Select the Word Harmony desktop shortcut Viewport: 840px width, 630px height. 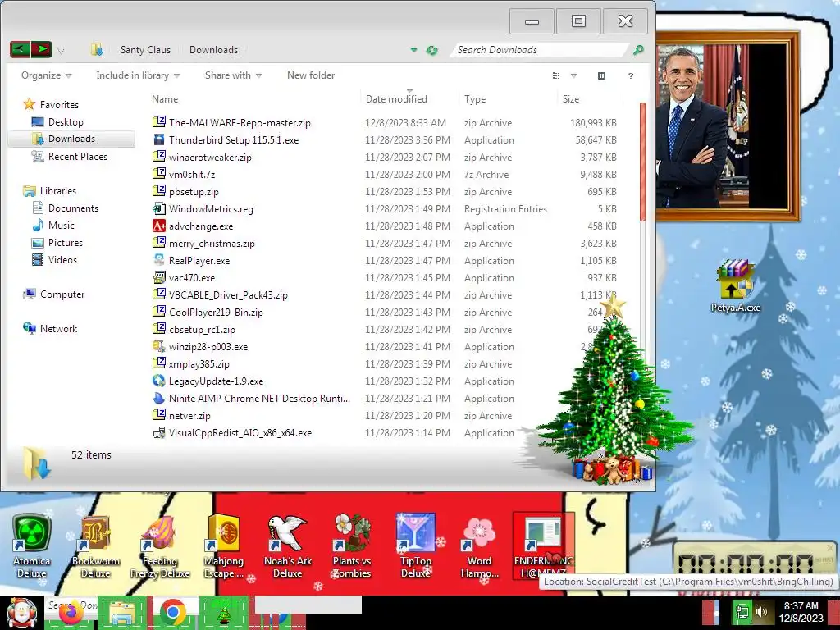(479, 546)
